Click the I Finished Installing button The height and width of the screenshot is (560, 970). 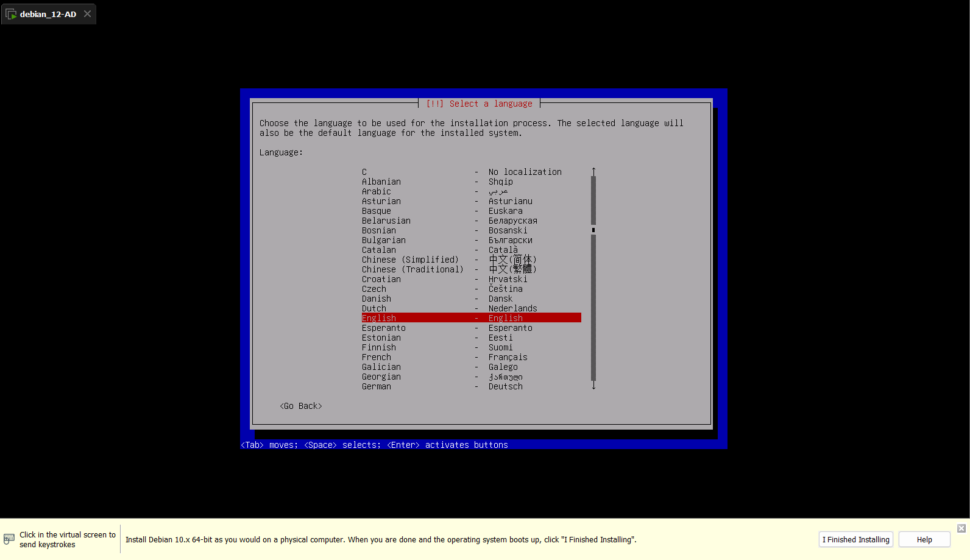tap(856, 539)
